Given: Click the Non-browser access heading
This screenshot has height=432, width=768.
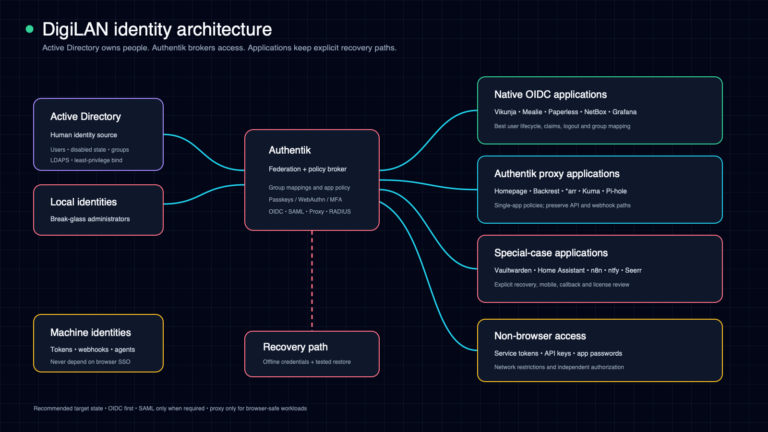Looking at the screenshot, I should click(540, 336).
